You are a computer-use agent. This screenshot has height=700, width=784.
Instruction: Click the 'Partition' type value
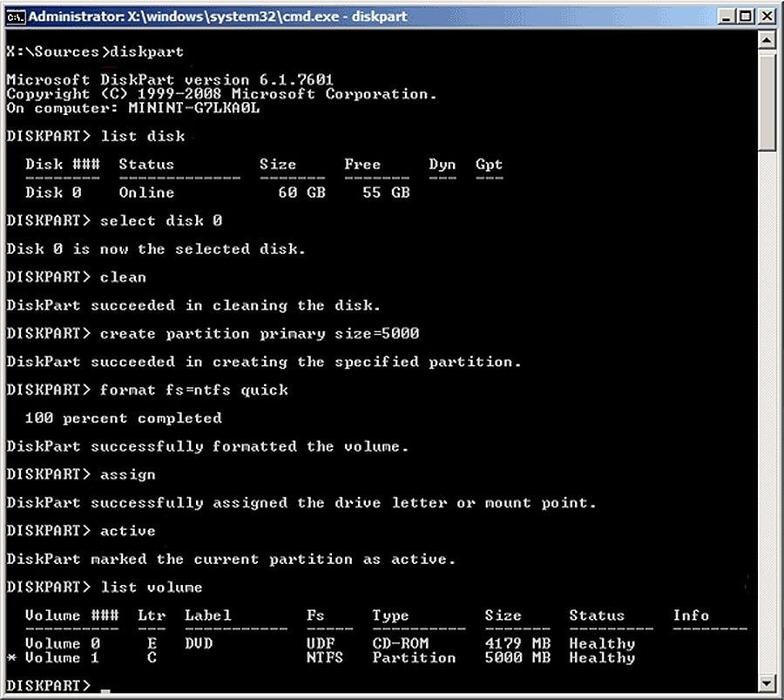pos(414,657)
